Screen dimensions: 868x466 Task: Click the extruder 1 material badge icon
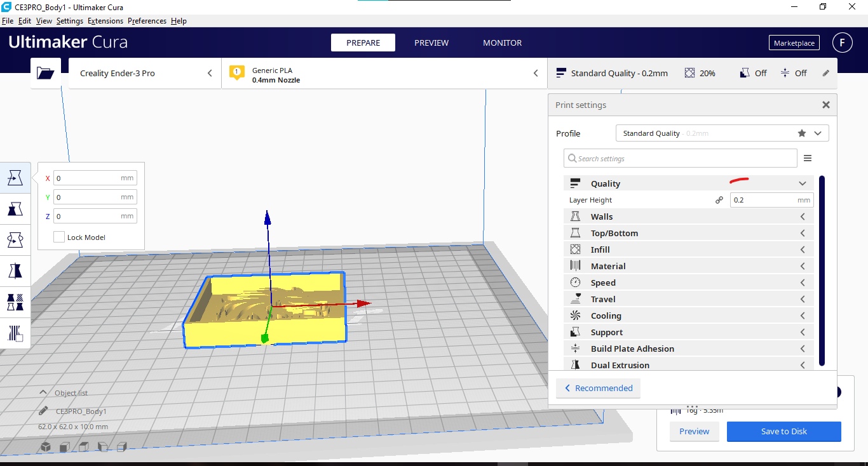click(237, 72)
